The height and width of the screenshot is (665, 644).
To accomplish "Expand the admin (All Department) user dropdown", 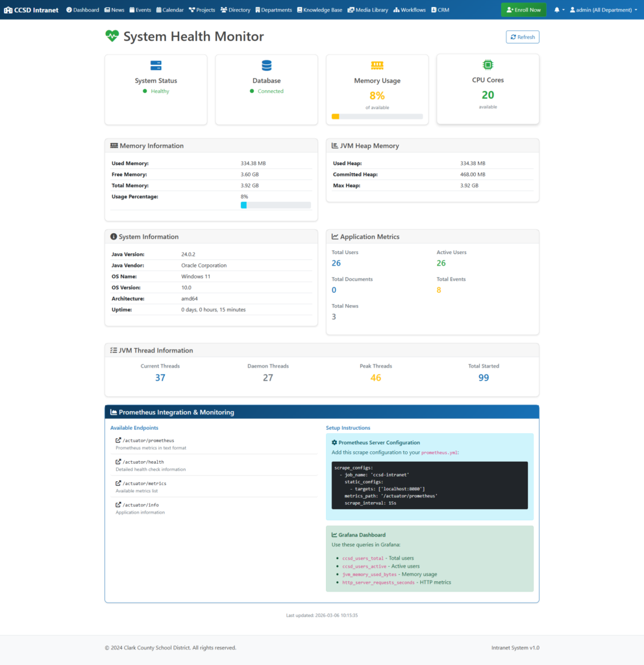I will 603,10.
